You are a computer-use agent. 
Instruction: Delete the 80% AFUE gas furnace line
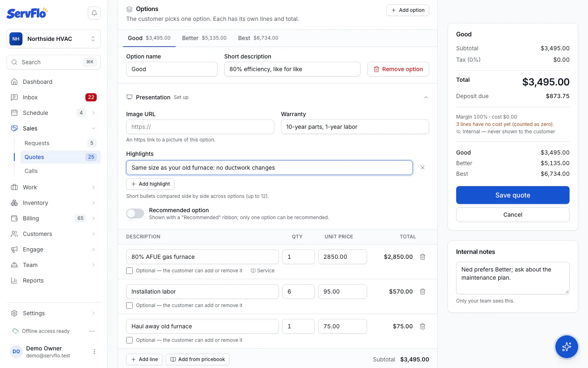[x=423, y=257]
